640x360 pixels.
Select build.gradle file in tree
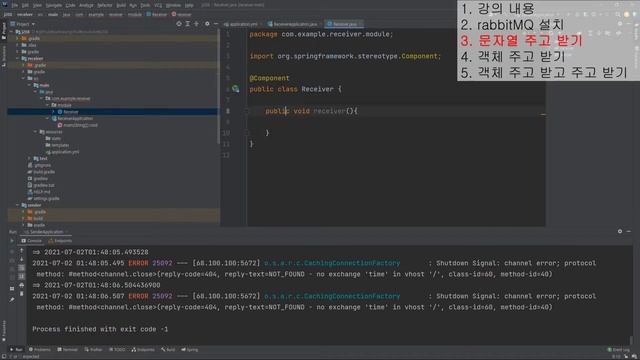[x=41, y=172]
